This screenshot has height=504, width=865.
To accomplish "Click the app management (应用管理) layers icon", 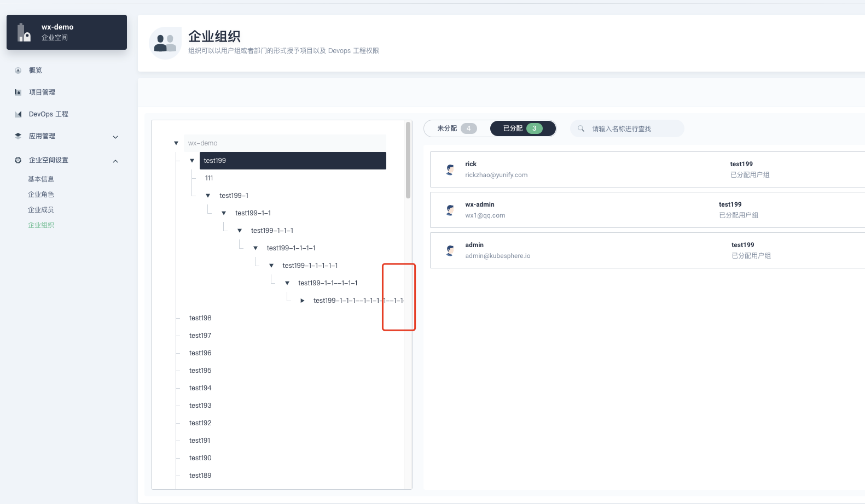I will (x=18, y=136).
